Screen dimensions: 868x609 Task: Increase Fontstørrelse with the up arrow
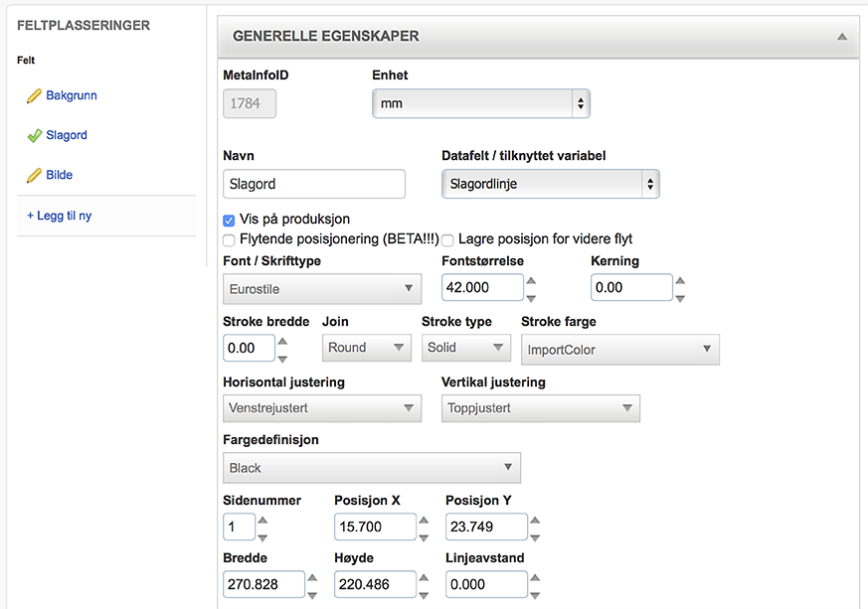[x=531, y=280]
